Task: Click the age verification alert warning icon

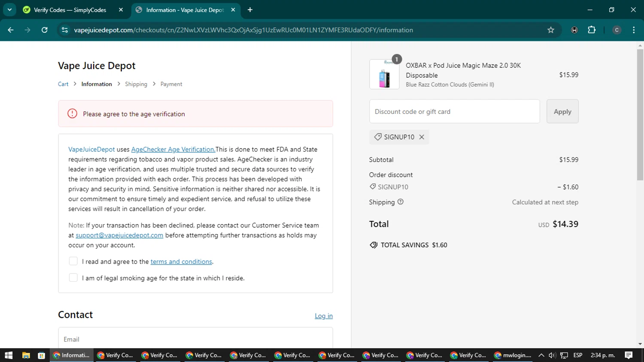Action: 72,114
